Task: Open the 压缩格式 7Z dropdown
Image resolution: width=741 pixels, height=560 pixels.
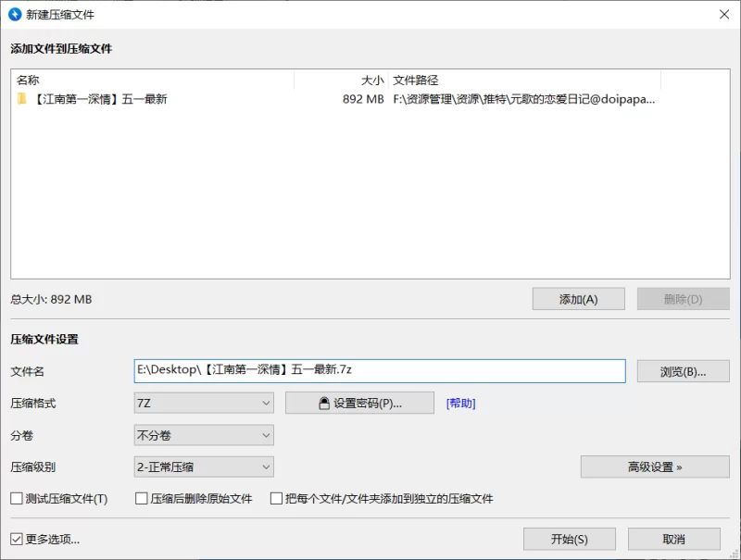Action: (x=204, y=404)
